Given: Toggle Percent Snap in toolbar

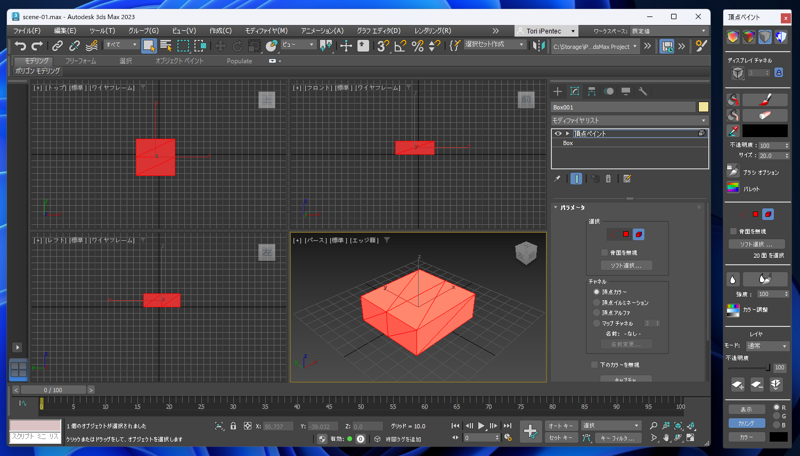Looking at the screenshot, I should point(417,46).
